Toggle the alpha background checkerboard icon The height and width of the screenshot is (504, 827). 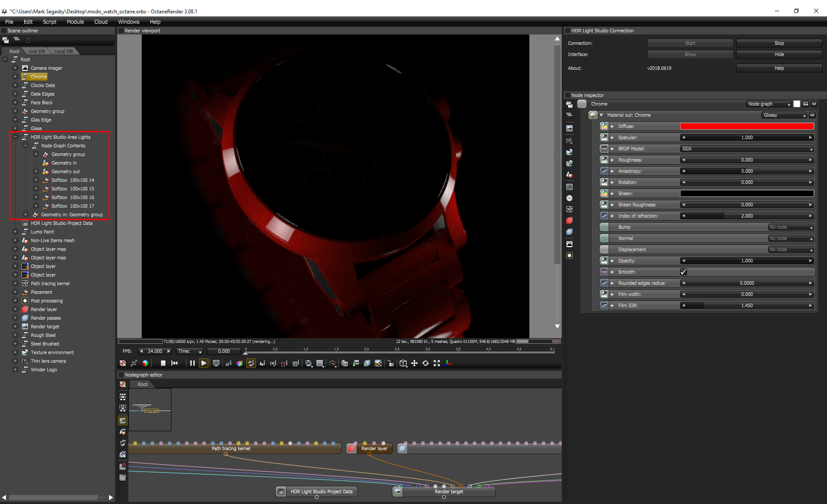click(378, 363)
